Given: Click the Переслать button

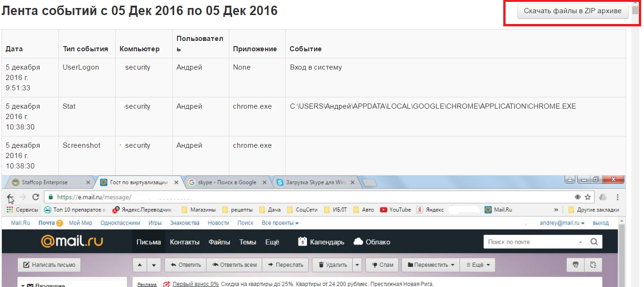Looking at the screenshot, I should (x=285, y=265).
